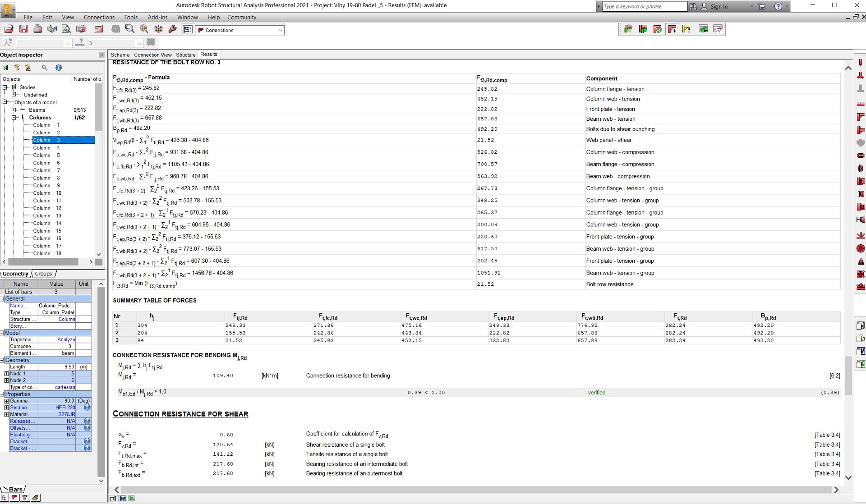This screenshot has width=866, height=504.
Task: Collapse the General properties group
Action: 2,299
